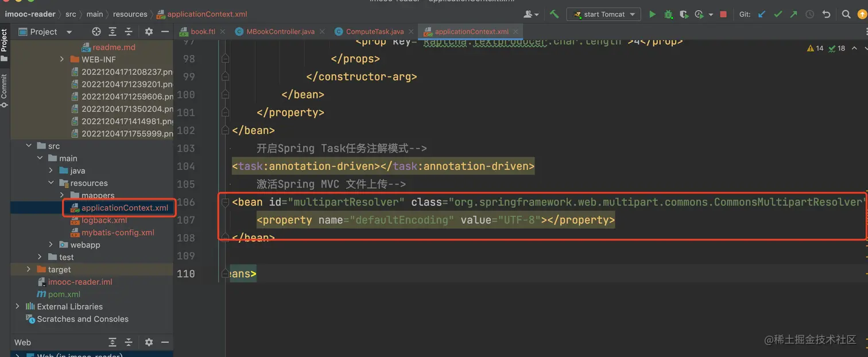Fold the props closing tag at line 98
This screenshot has width=868, height=357.
click(x=225, y=59)
